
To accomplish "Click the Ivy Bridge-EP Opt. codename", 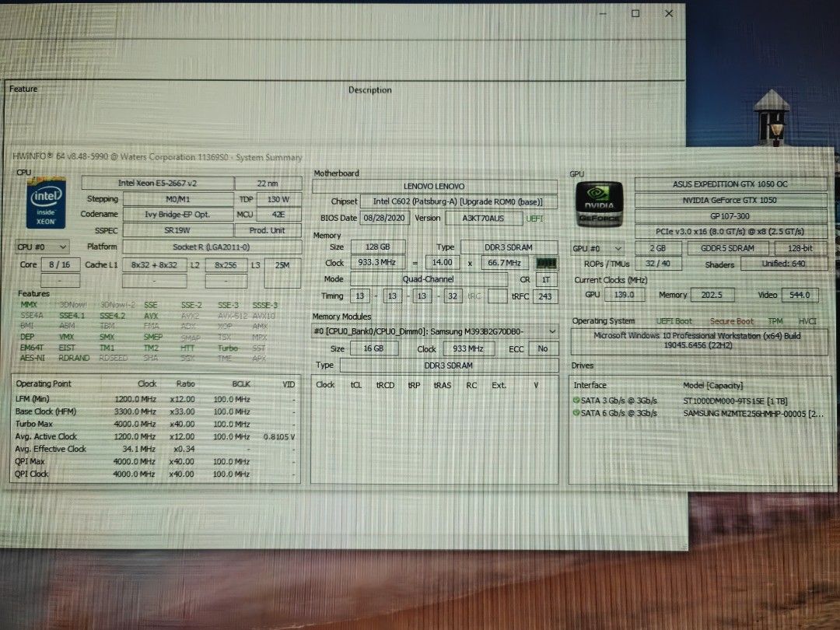I will coord(178,215).
